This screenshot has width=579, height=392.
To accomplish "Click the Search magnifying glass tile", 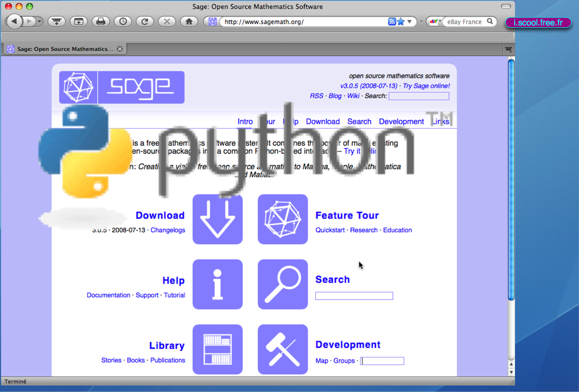I will click(283, 284).
